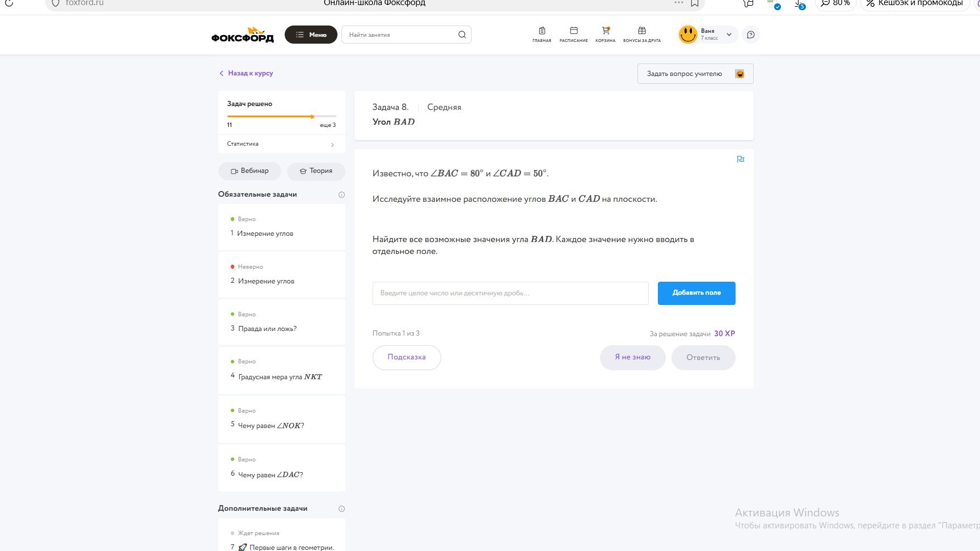
Task: Click Кешбэк и промокоды browser button
Action: click(915, 3)
